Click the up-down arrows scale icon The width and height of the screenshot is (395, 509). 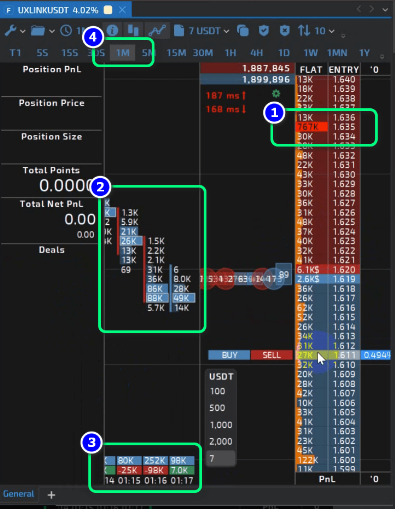point(304,31)
